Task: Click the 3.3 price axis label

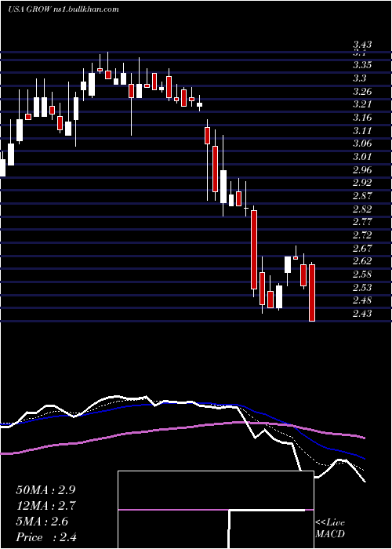Action: (x=359, y=78)
